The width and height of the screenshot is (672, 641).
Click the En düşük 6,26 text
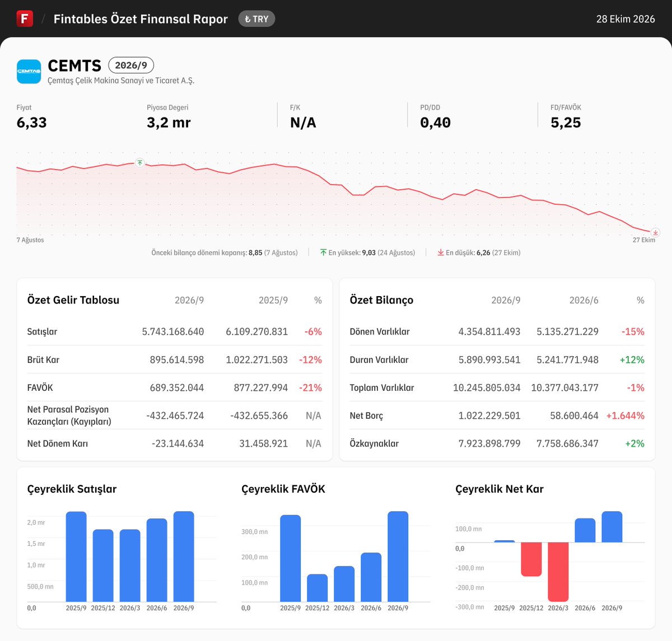click(x=483, y=253)
